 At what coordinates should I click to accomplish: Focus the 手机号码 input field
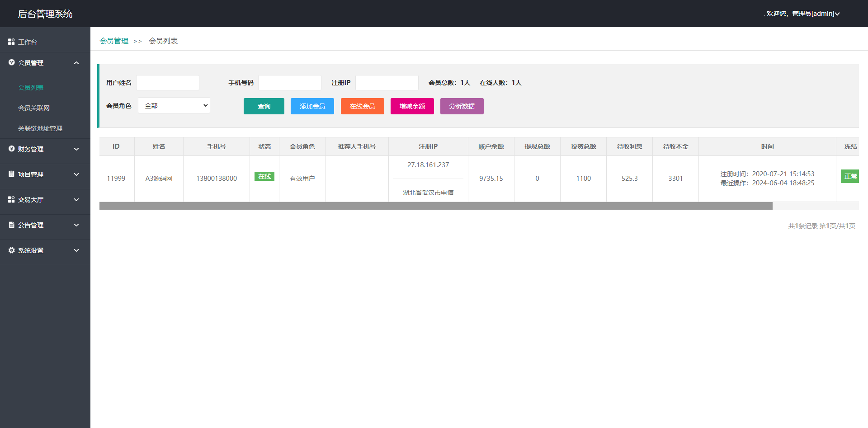290,83
